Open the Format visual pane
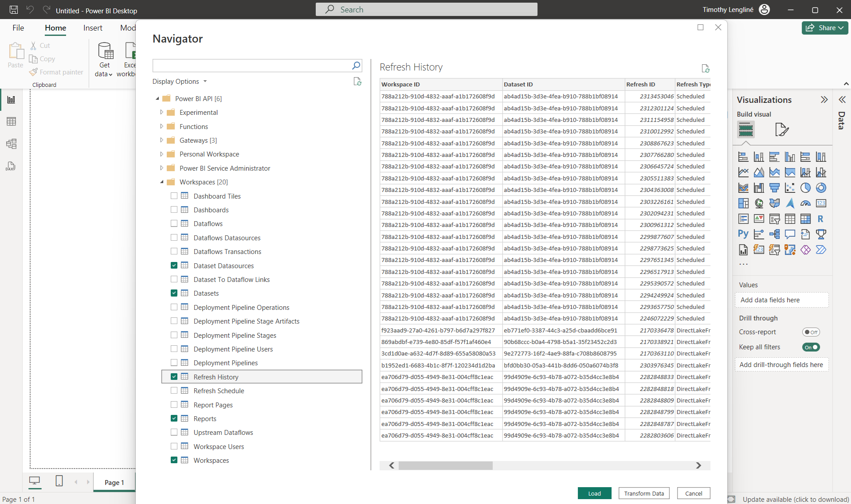This screenshot has height=504, width=851. (x=781, y=130)
